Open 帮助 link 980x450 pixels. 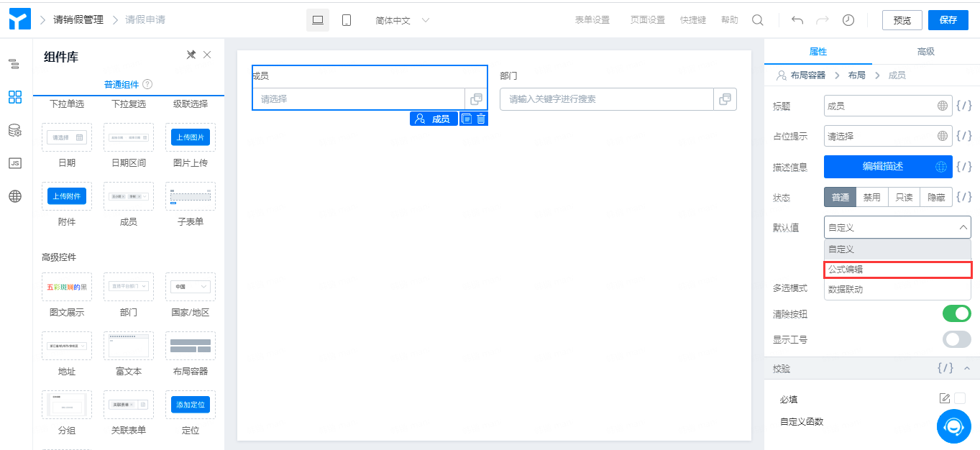[x=730, y=20]
